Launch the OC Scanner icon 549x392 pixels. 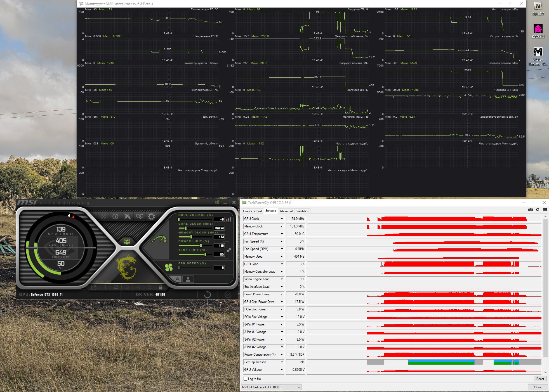pos(139,217)
